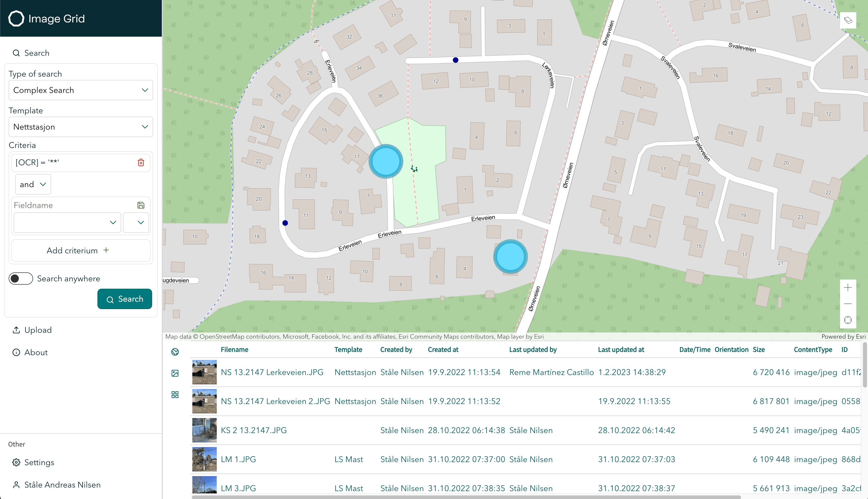Screen dimensions: 868x499
Task: Click the small tree marker in green area
Action: click(414, 169)
